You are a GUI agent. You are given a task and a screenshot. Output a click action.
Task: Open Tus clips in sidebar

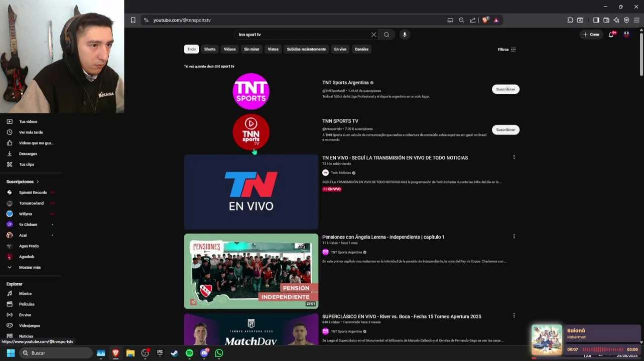27,164
